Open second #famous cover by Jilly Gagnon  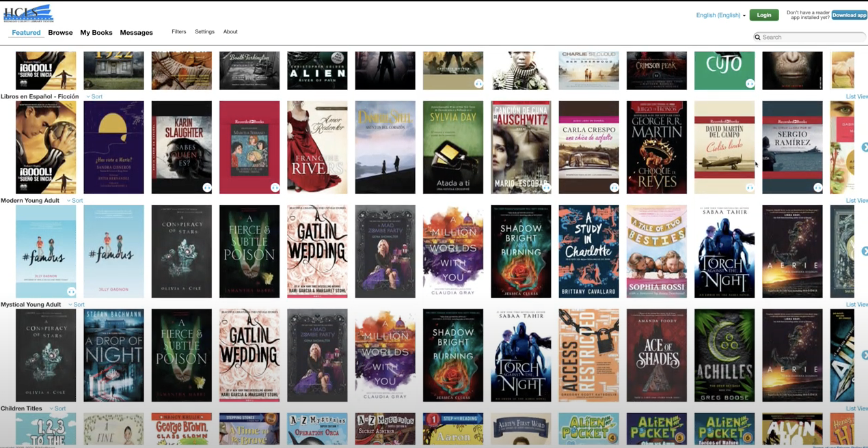coord(113,251)
